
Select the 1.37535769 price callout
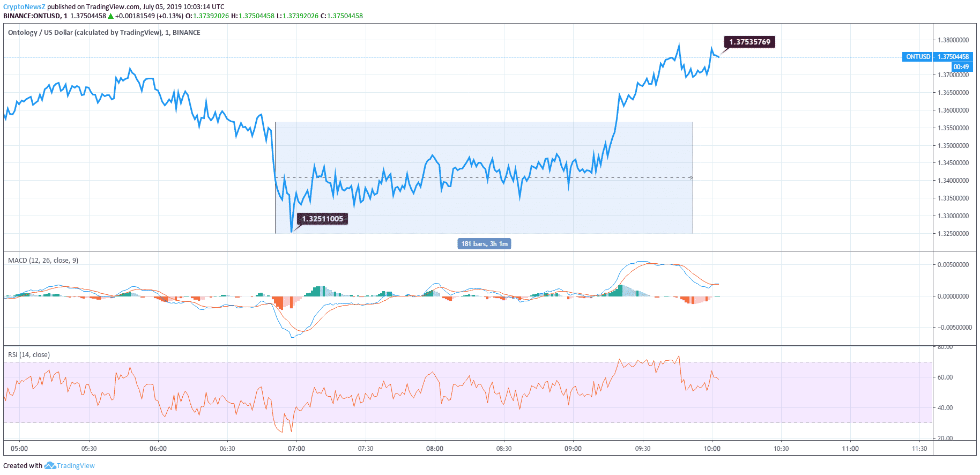(x=749, y=42)
